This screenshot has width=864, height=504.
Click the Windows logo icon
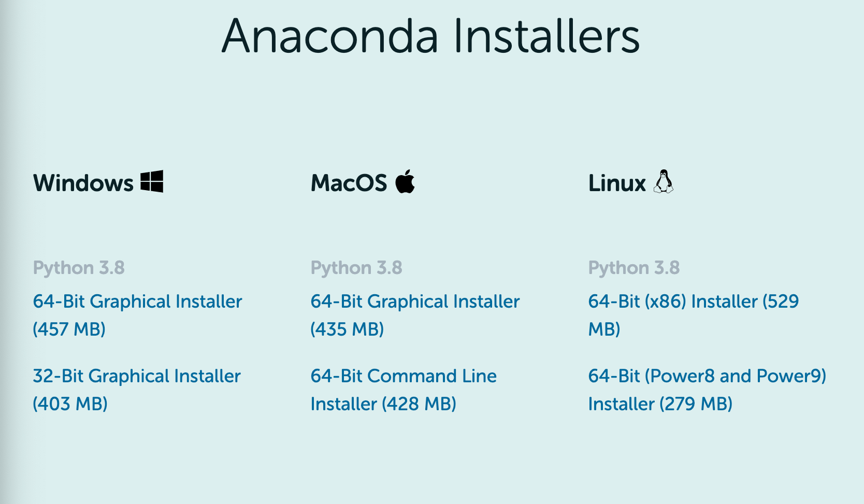(x=152, y=182)
